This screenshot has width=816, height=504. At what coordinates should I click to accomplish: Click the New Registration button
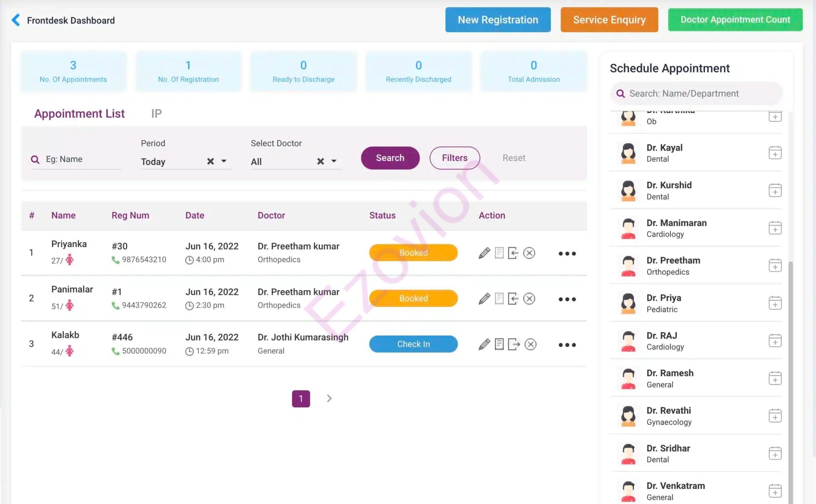point(498,20)
